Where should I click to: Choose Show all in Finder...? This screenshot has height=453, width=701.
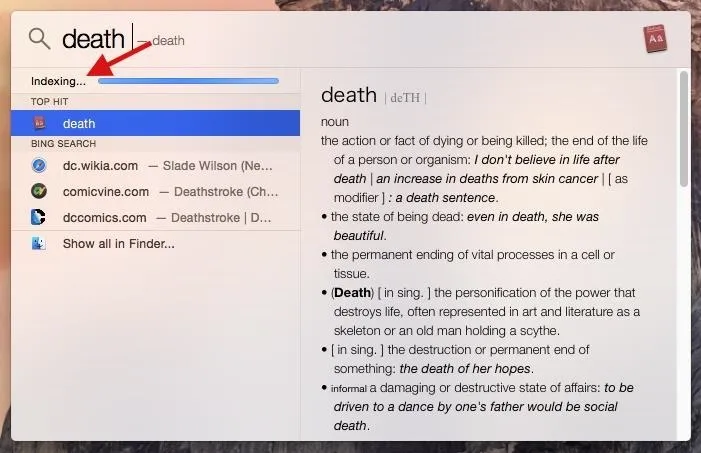(x=156, y=243)
